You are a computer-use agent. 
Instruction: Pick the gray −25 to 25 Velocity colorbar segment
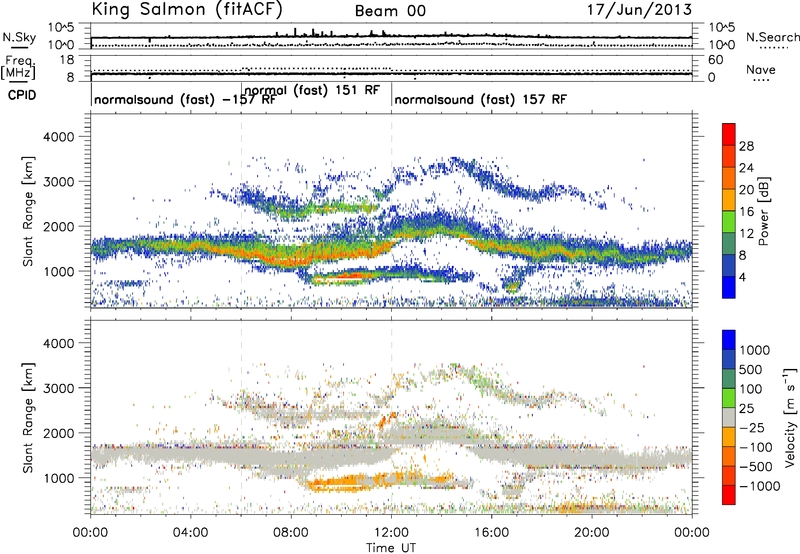729,417
